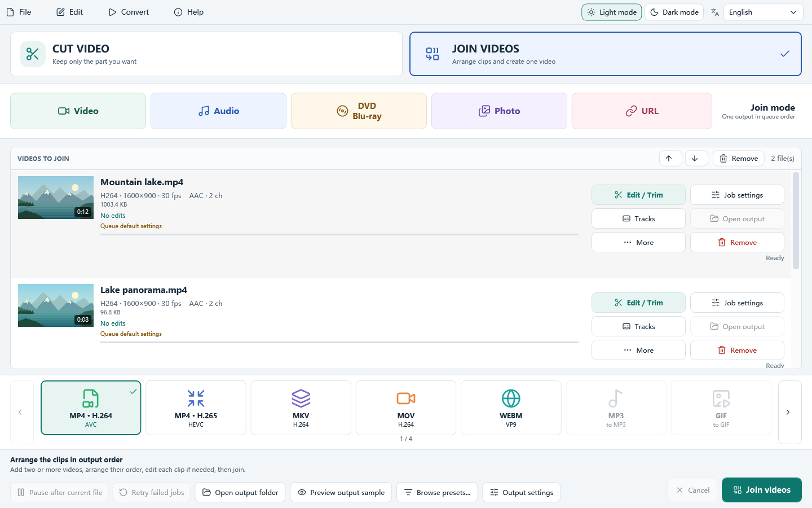Add a source from URL

coord(642,111)
